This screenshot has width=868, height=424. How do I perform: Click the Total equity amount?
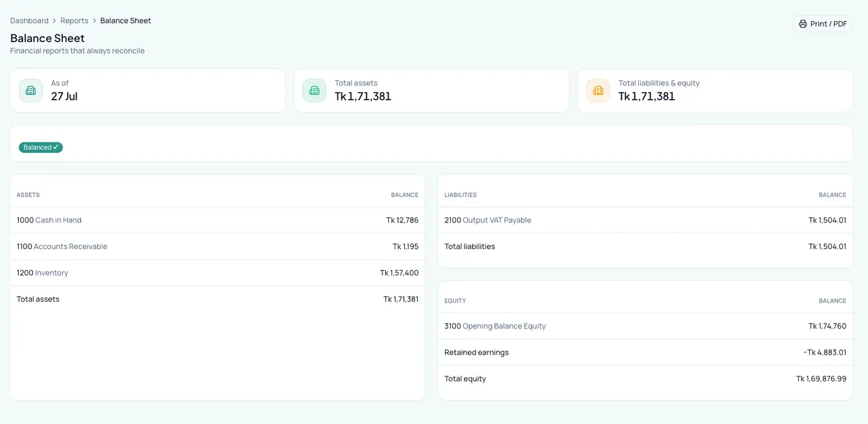point(821,379)
